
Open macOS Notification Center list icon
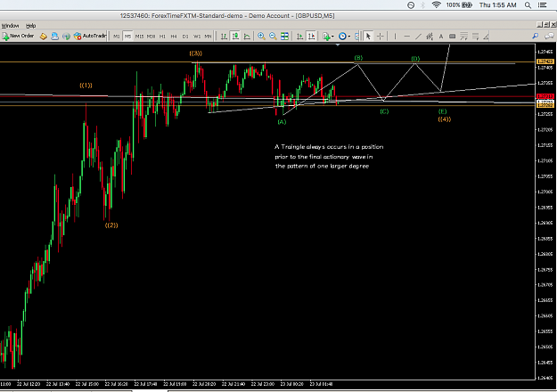[542, 5]
